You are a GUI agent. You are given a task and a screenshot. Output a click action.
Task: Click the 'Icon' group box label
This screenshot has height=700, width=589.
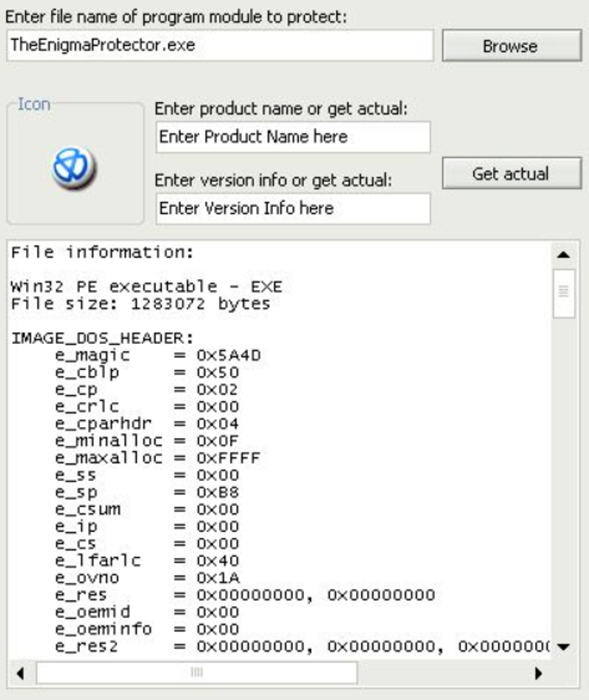coord(34,104)
